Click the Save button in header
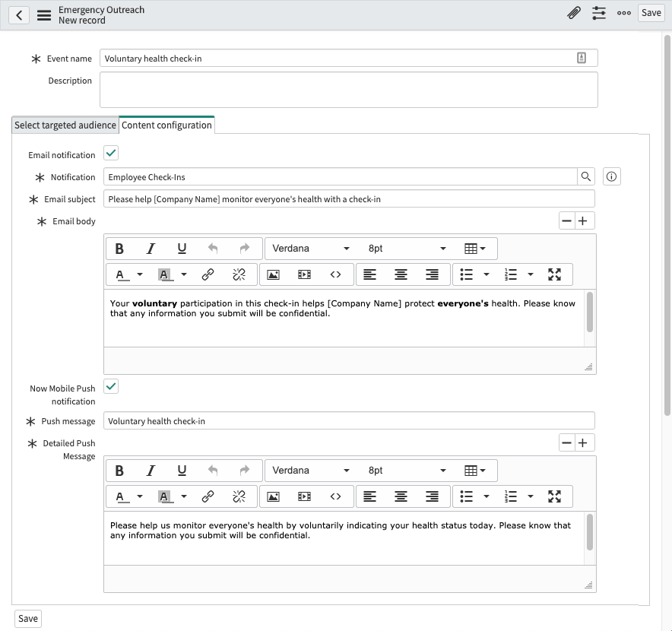The height and width of the screenshot is (631, 672). coord(651,13)
